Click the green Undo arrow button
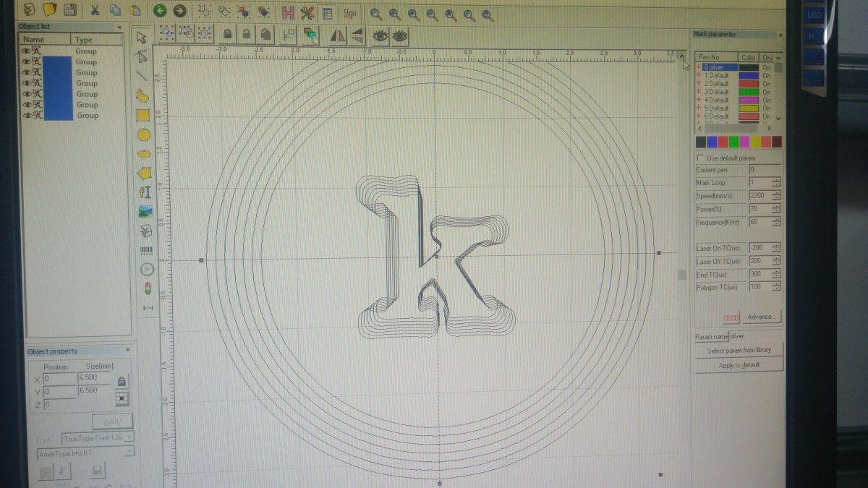The image size is (868, 488). click(x=159, y=11)
